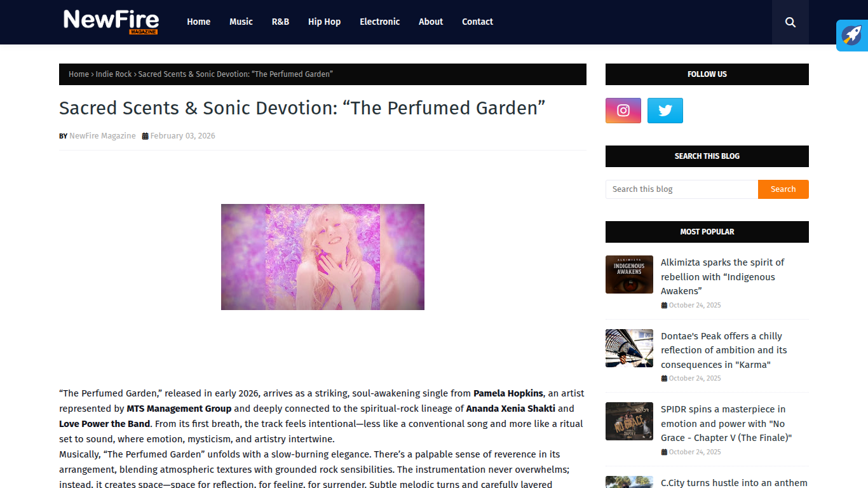Focus the Search this blog field
This screenshot has width=868, height=488.
click(682, 189)
